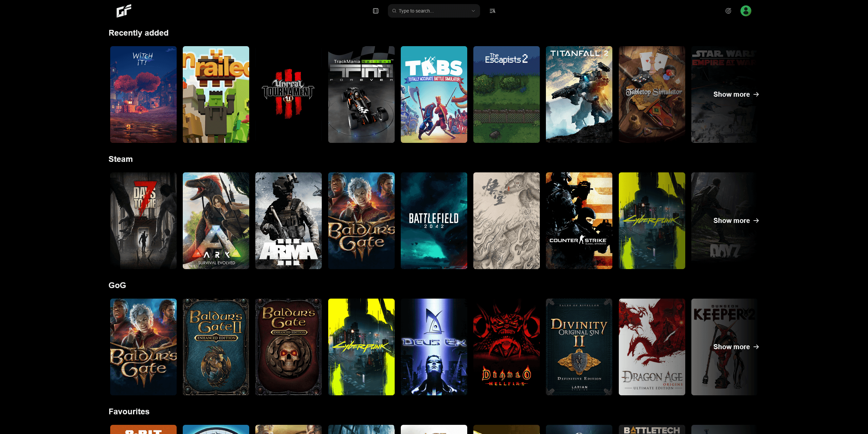
Task: Pick a random game with the dice icon
Action: coord(376,11)
